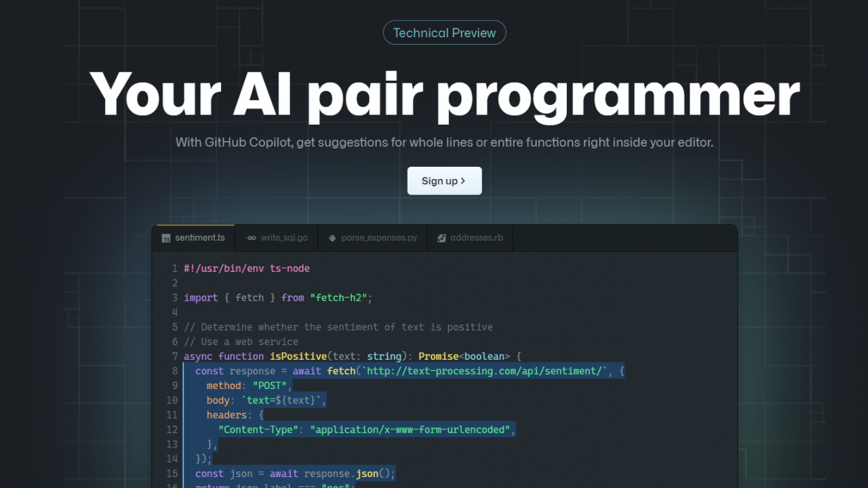
Task: Switch to the parse_expenses.py tab
Action: [373, 238]
